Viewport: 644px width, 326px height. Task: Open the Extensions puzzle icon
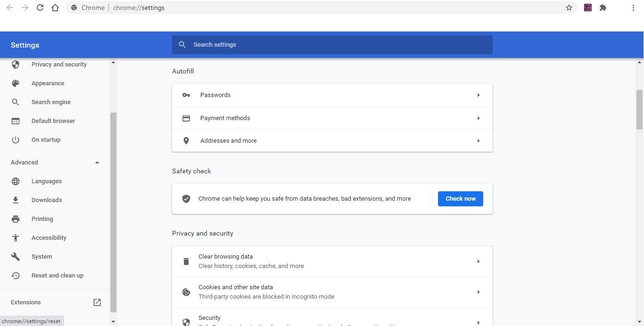coord(603,8)
